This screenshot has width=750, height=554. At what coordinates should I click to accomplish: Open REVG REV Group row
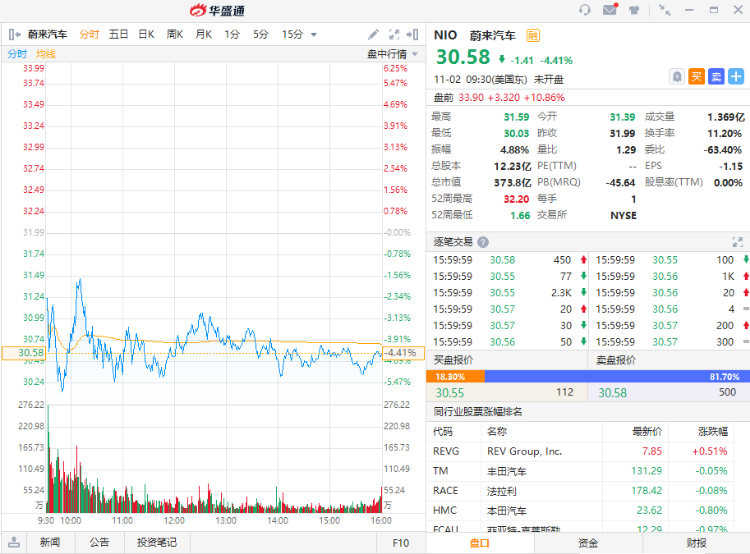[580, 451]
